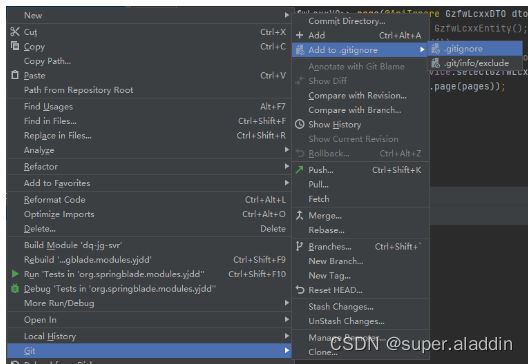
Task: Click the Rollback... entry
Action: coord(329,154)
